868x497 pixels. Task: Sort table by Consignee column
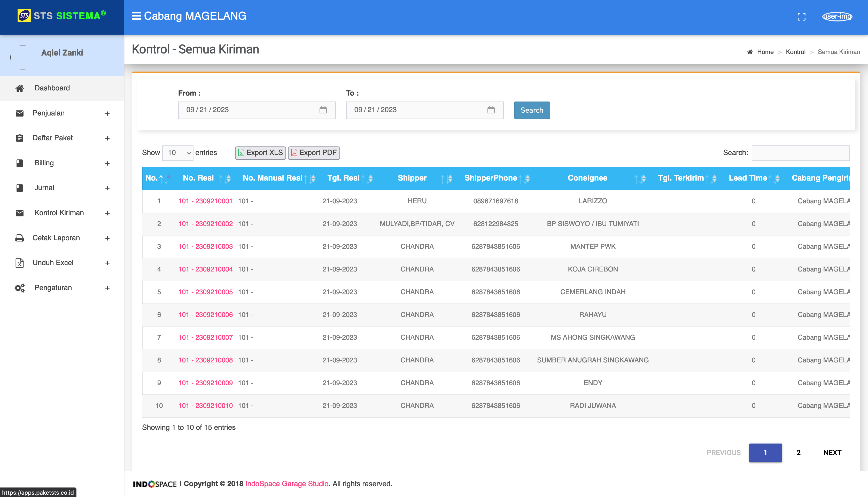pos(593,178)
